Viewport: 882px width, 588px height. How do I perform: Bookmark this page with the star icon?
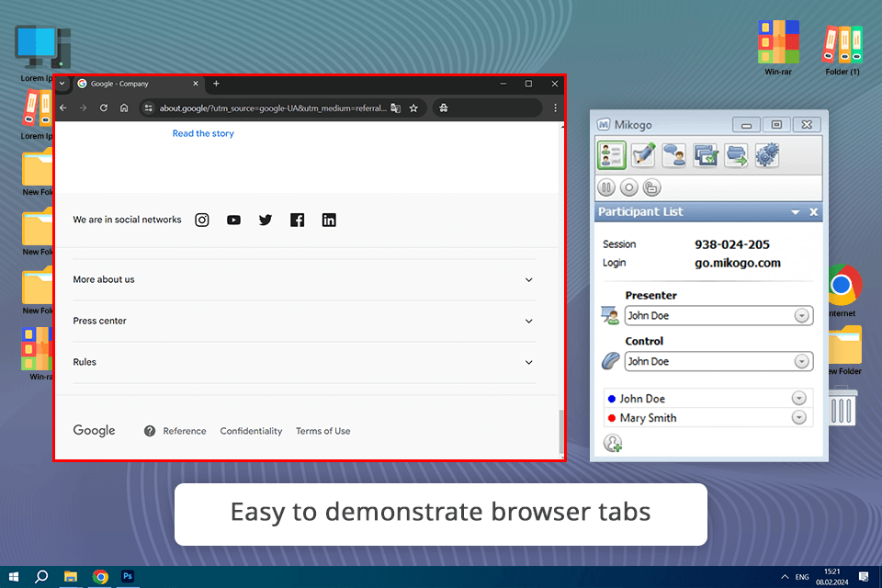[x=413, y=108]
